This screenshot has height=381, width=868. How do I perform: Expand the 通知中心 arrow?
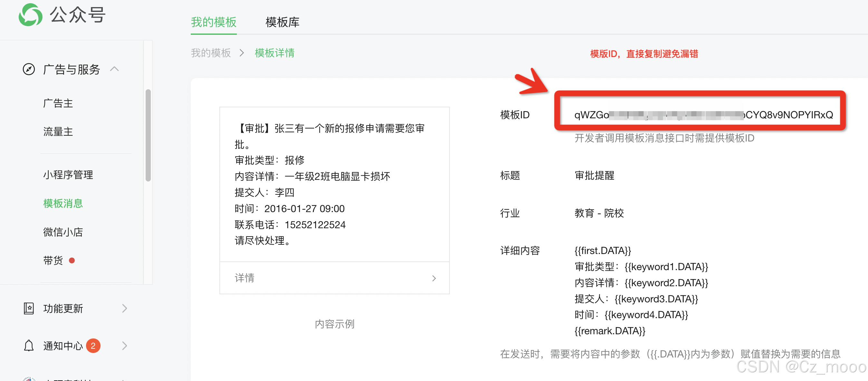124,346
